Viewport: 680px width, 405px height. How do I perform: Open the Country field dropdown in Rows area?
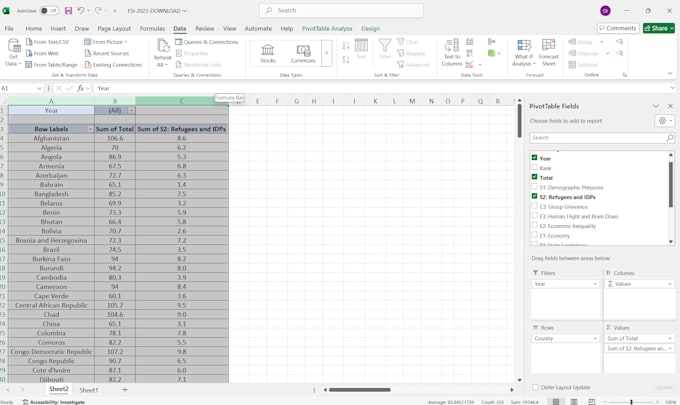click(x=595, y=338)
